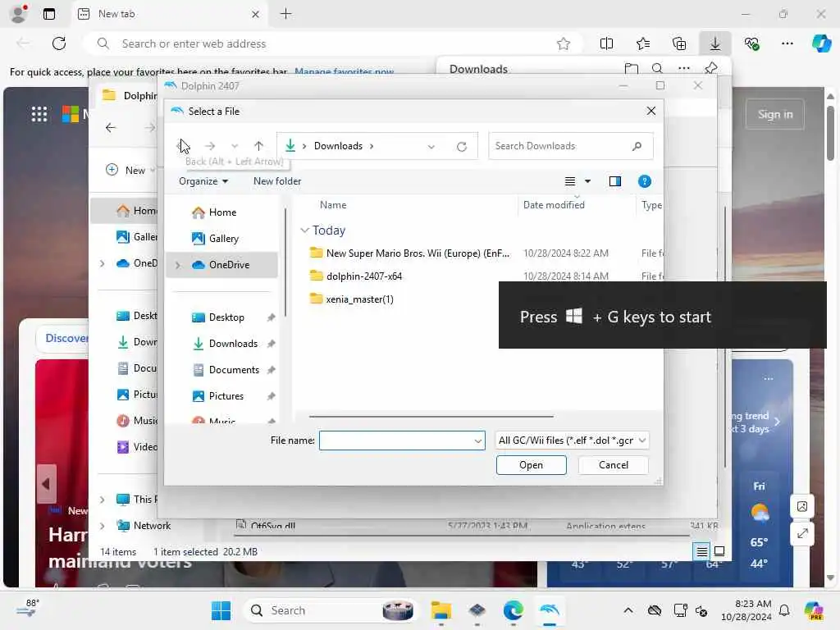Viewport: 840px width, 630px height.
Task: Open Pictures in dialog navigation pane
Action: pos(226,396)
